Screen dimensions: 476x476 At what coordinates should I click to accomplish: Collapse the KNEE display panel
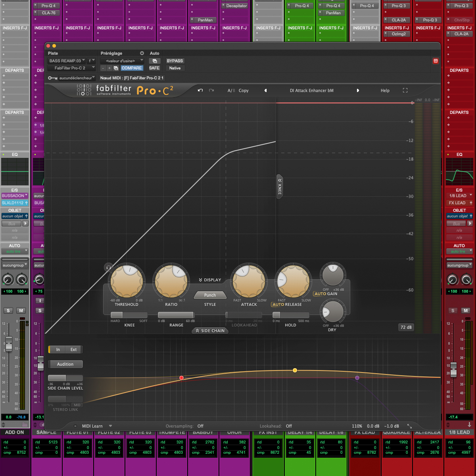[280, 186]
